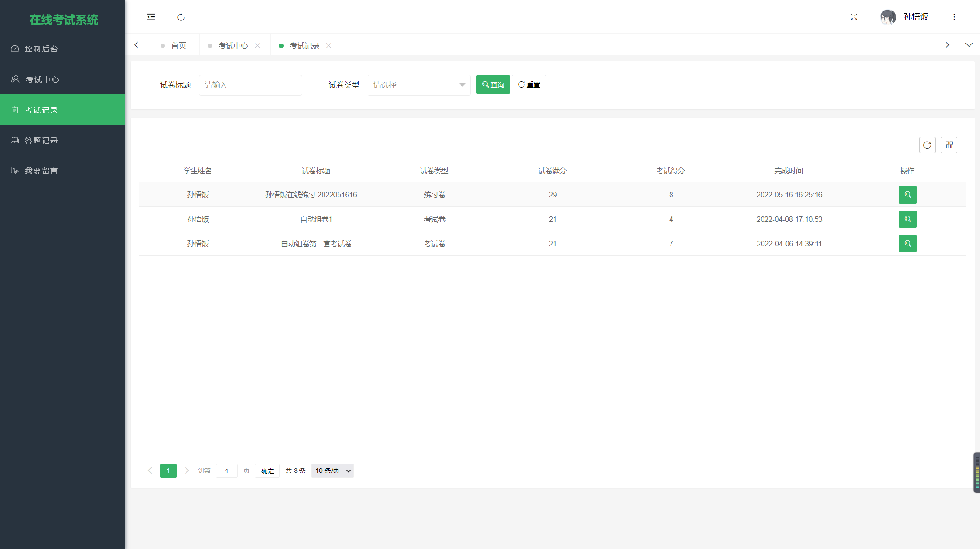Reset filters with the 重置 button
The height and width of the screenshot is (549, 980).
tap(529, 84)
